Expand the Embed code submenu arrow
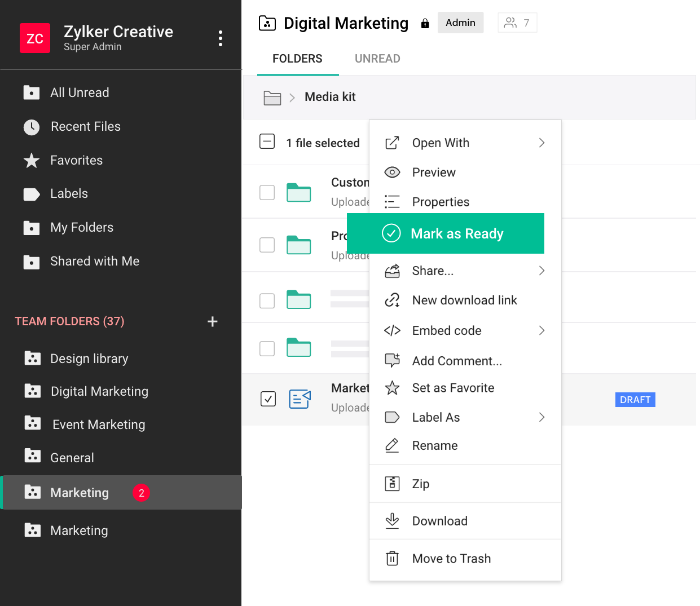 pos(541,330)
